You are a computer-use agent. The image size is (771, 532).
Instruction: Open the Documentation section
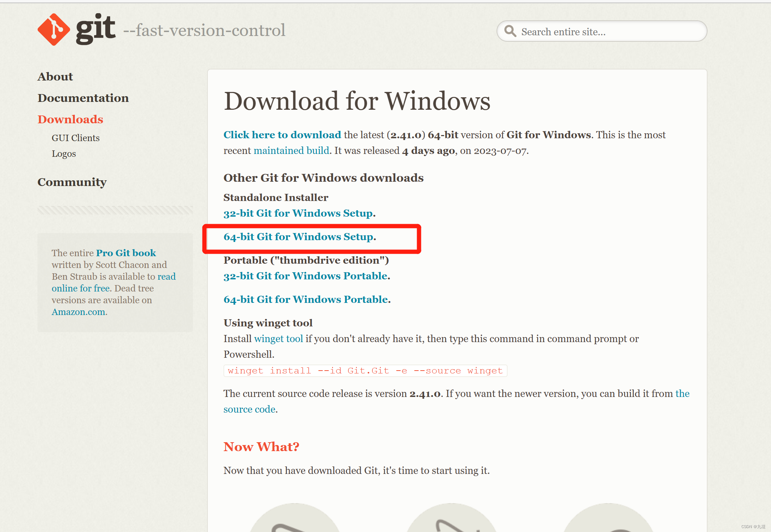pos(83,98)
